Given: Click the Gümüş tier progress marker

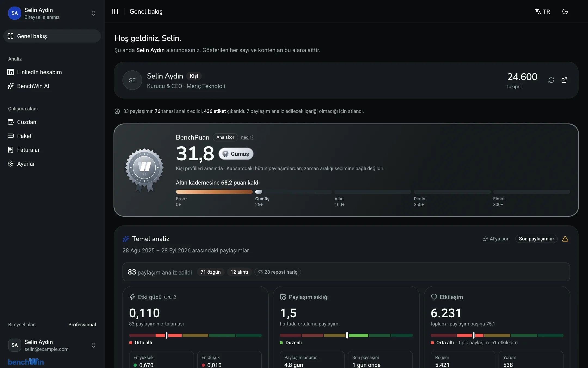Looking at the screenshot, I should (259, 192).
